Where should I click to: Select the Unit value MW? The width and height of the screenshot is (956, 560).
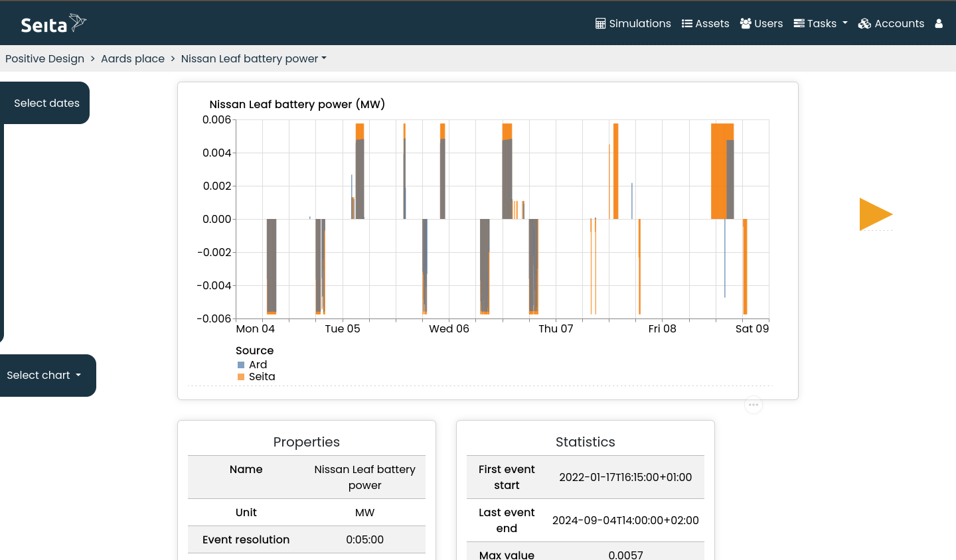click(365, 512)
